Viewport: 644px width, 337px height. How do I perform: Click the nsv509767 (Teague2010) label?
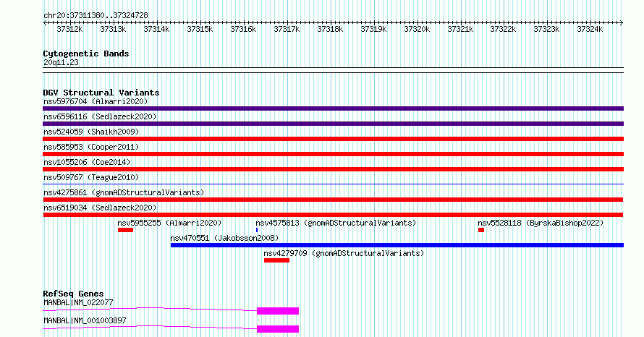91,177
